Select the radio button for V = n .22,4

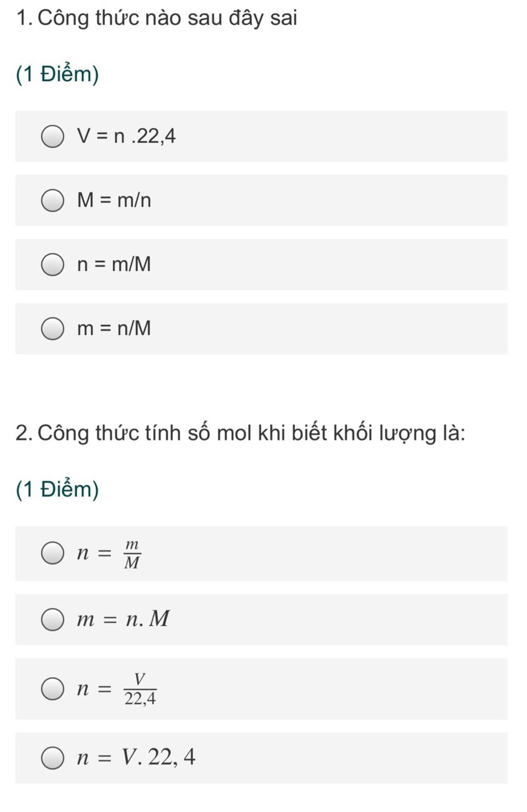coord(52,136)
